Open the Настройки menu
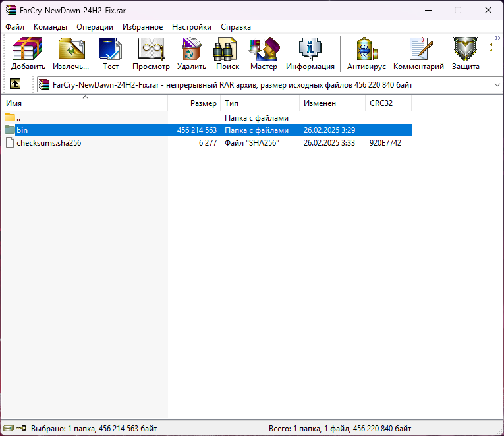Image resolution: width=504 pixels, height=436 pixels. (x=192, y=27)
